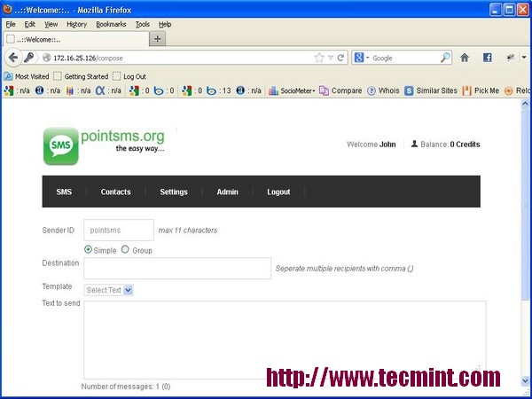
Task: Open Similar Sites toolbar tool
Action: 431,91
